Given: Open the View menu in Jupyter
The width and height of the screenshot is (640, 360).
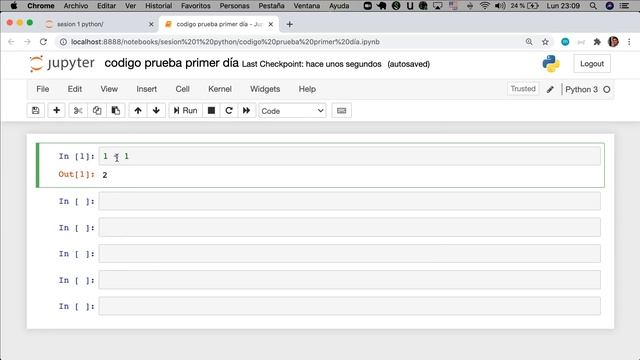Looking at the screenshot, I should pos(109,89).
